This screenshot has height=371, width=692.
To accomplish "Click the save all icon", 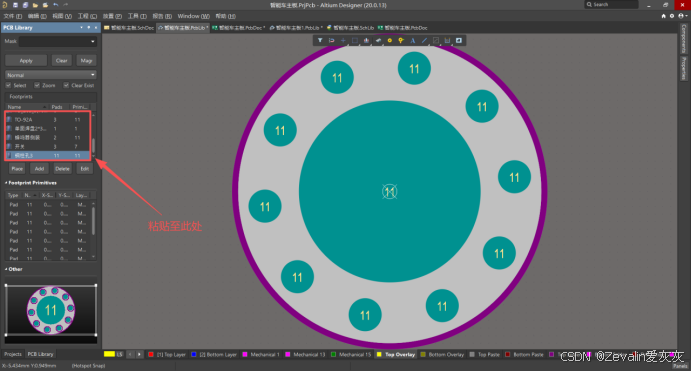I will [25, 5].
